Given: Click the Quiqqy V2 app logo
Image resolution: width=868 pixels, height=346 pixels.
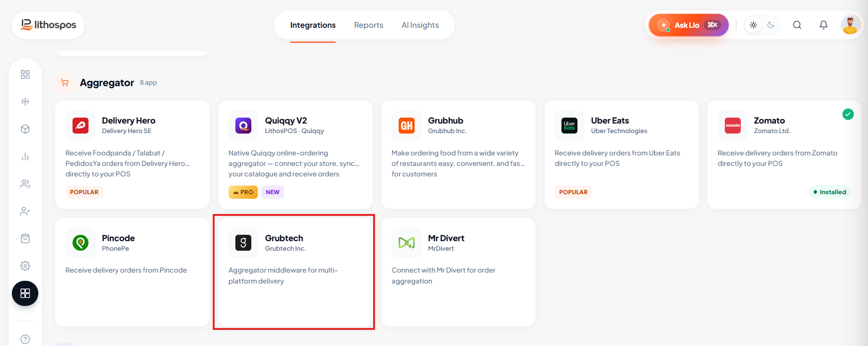Looking at the screenshot, I should (x=244, y=125).
